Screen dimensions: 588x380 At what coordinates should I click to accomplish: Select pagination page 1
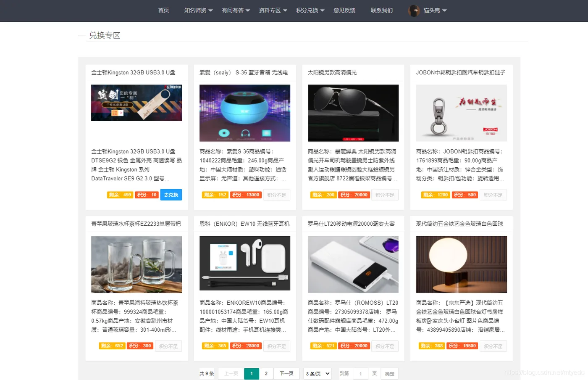tap(252, 374)
